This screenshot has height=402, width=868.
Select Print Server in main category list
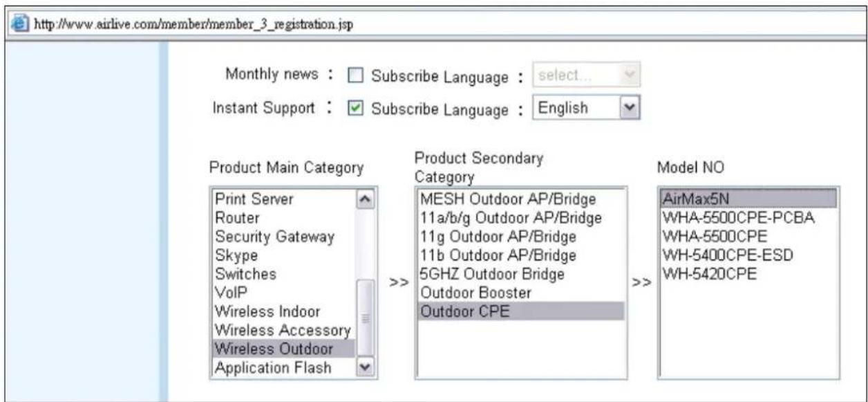[284, 199]
